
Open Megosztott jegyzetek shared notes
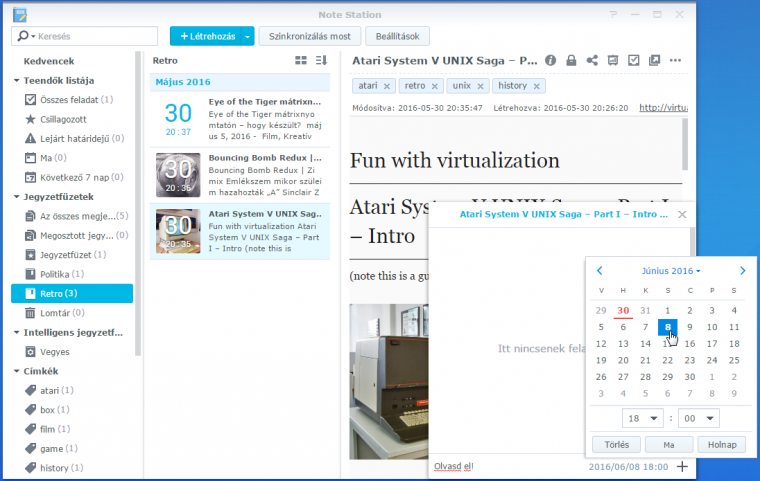coord(77,236)
